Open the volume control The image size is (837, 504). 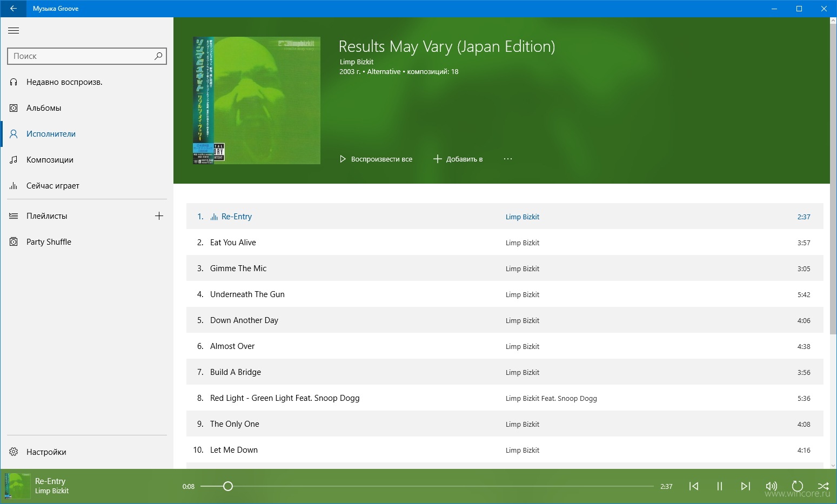772,486
